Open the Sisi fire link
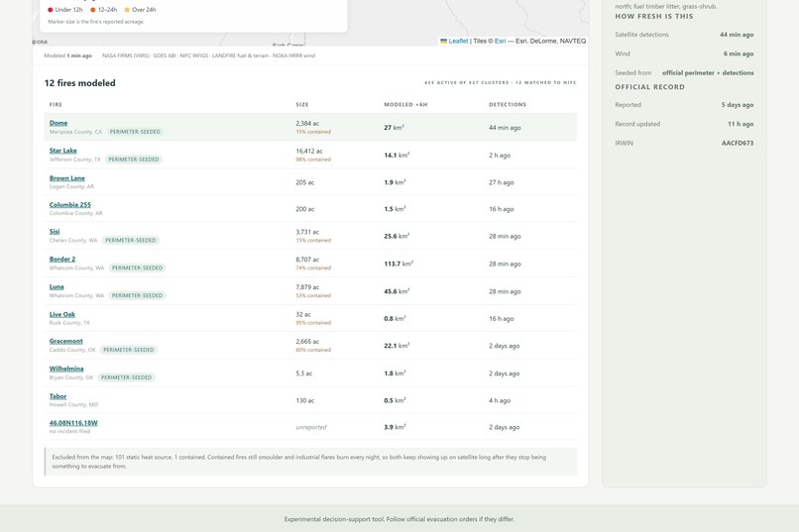 click(54, 232)
